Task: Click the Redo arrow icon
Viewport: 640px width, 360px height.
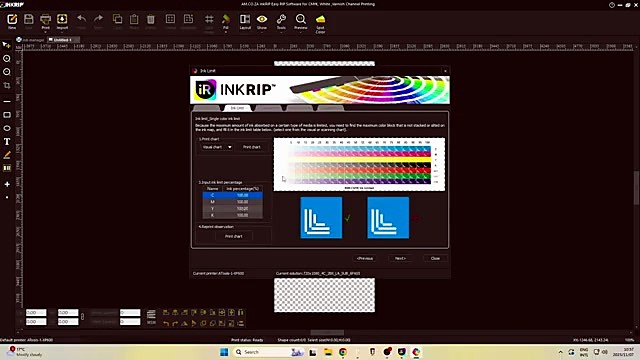Action: point(98,19)
